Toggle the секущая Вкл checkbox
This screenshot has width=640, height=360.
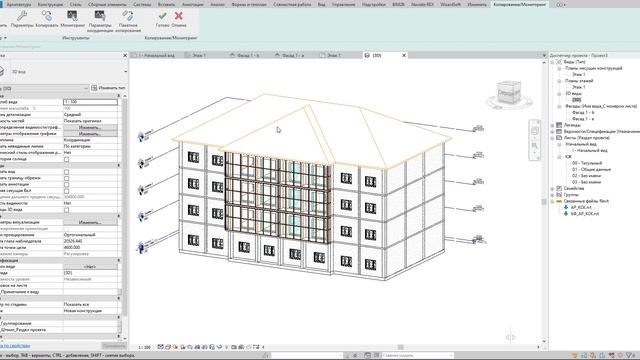(x=67, y=191)
